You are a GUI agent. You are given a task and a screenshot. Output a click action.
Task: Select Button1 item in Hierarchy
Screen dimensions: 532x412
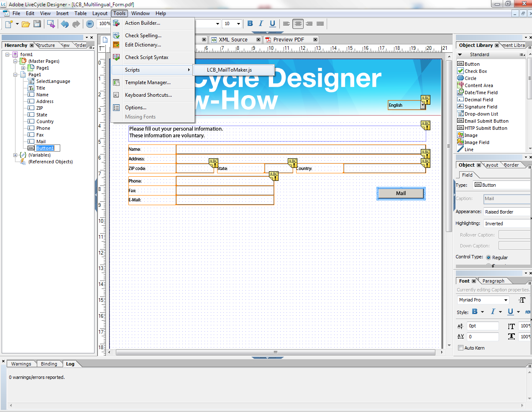[45, 148]
